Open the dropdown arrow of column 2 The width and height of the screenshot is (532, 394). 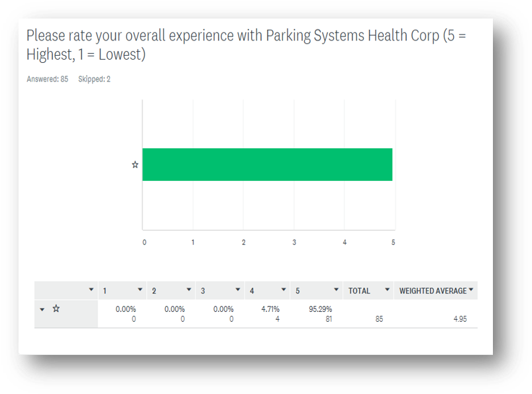tap(189, 289)
